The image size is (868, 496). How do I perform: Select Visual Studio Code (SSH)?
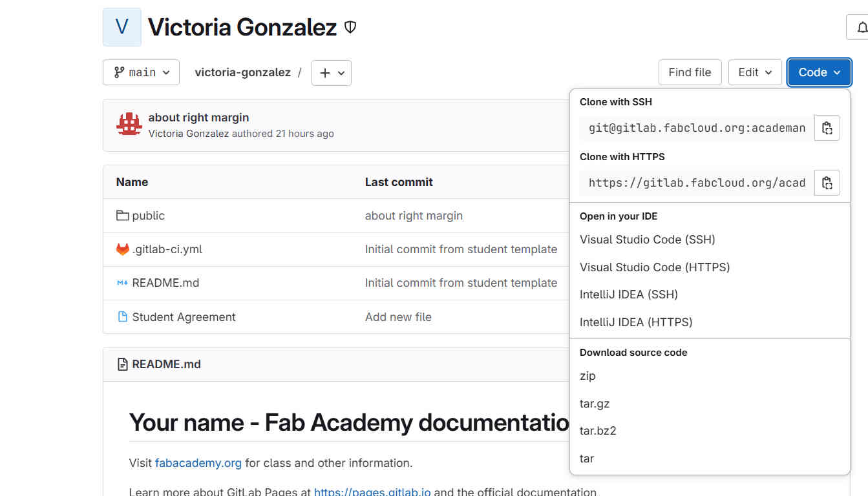[647, 240]
